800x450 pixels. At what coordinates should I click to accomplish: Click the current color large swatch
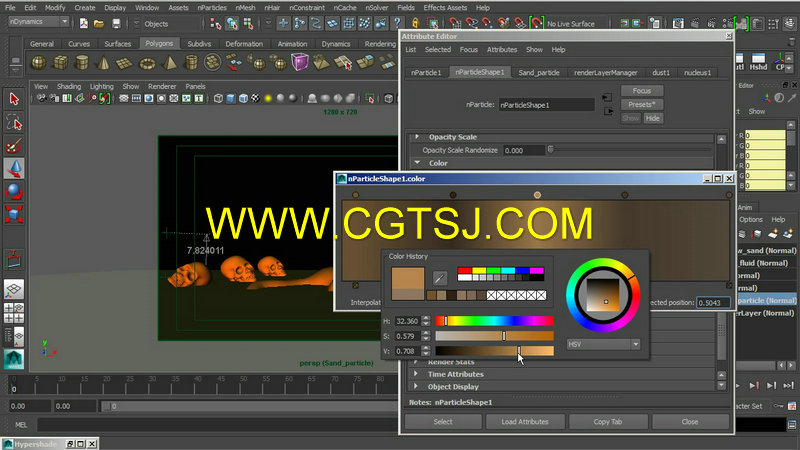[x=408, y=280]
